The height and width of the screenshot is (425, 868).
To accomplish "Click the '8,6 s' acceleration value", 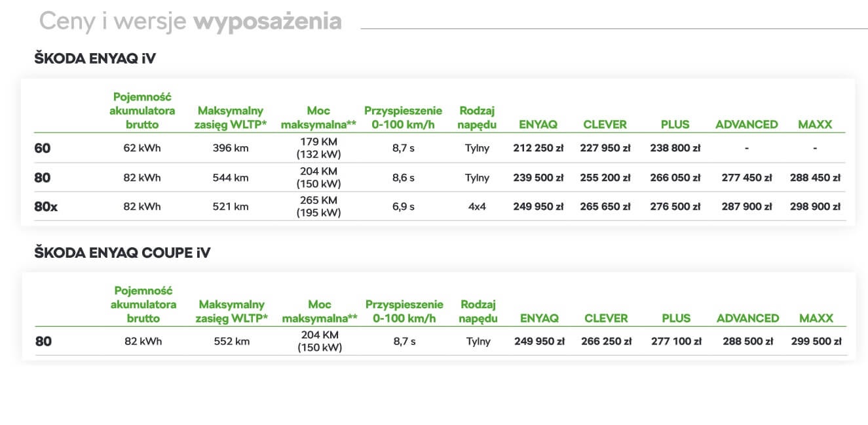I will pos(404,177).
